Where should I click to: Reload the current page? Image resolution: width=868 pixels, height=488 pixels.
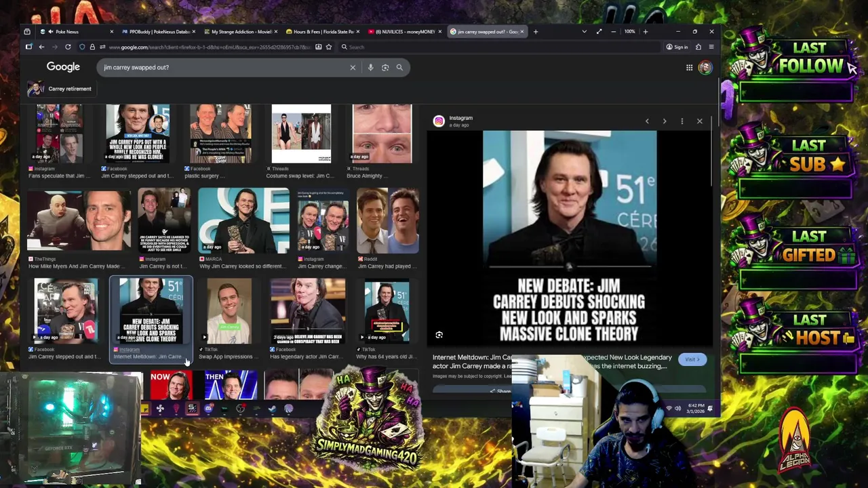click(68, 47)
